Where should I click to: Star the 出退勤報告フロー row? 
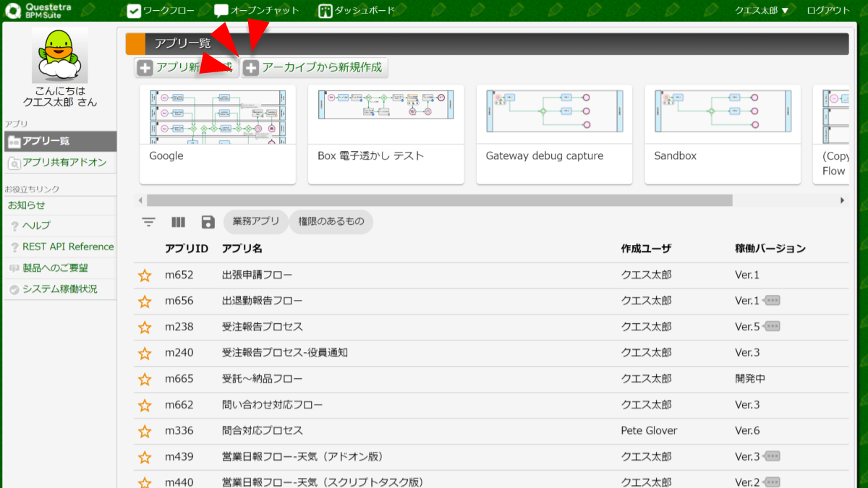tap(145, 301)
